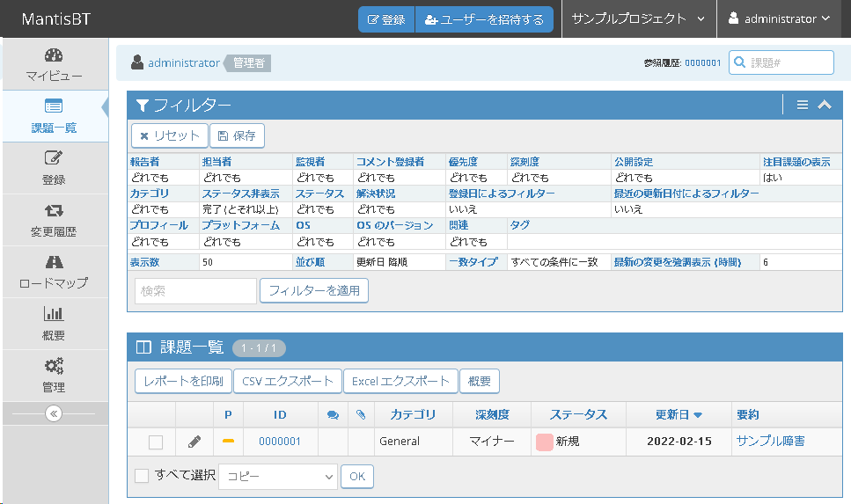
Task: Click 登録日によるフィルター link
Action: tap(502, 194)
